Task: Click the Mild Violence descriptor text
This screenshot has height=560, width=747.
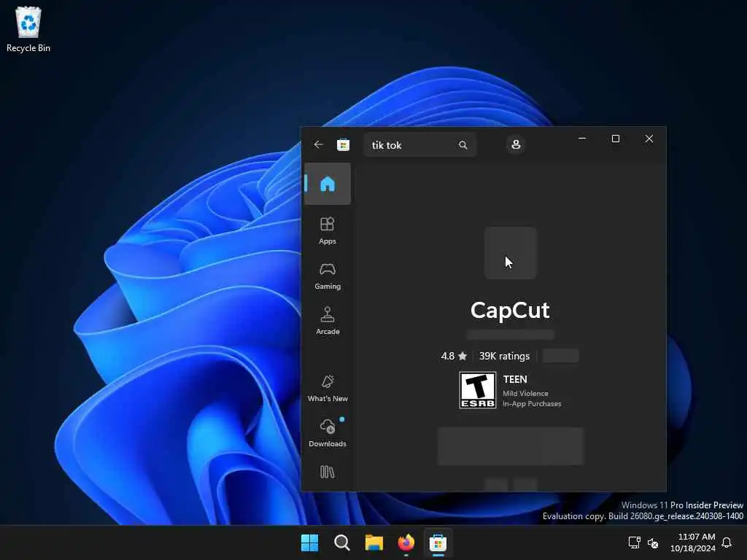Action: (x=525, y=393)
